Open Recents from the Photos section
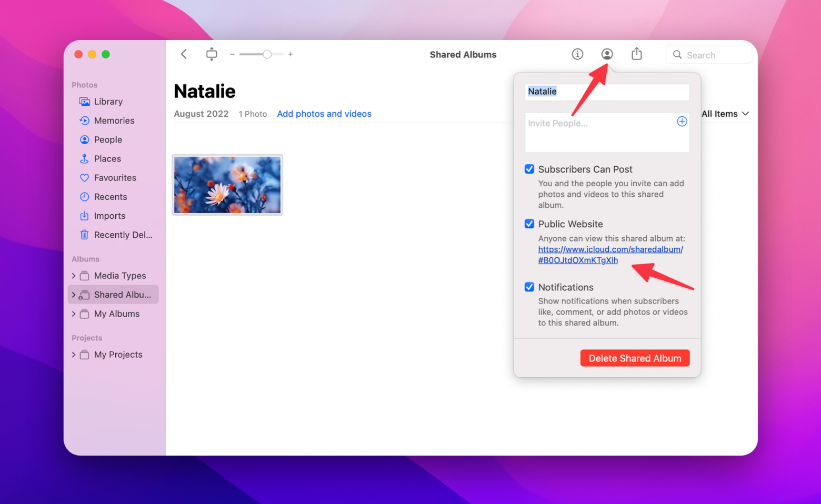 point(111,196)
